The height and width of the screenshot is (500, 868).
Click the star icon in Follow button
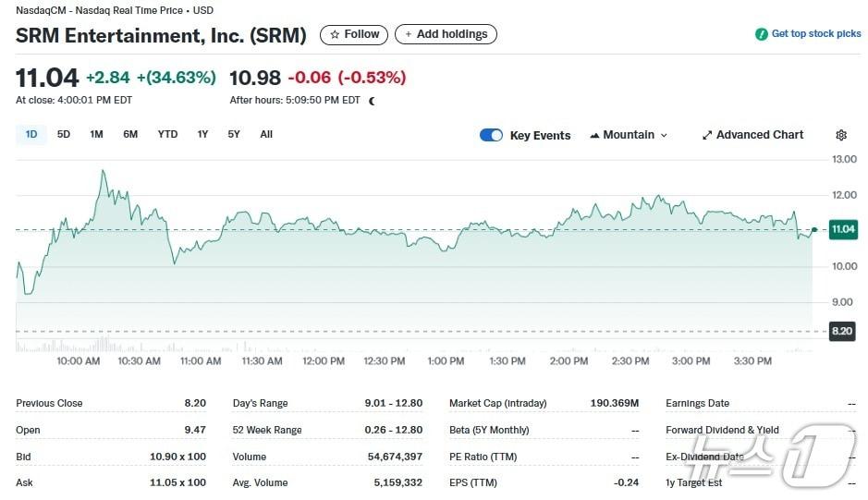[335, 34]
